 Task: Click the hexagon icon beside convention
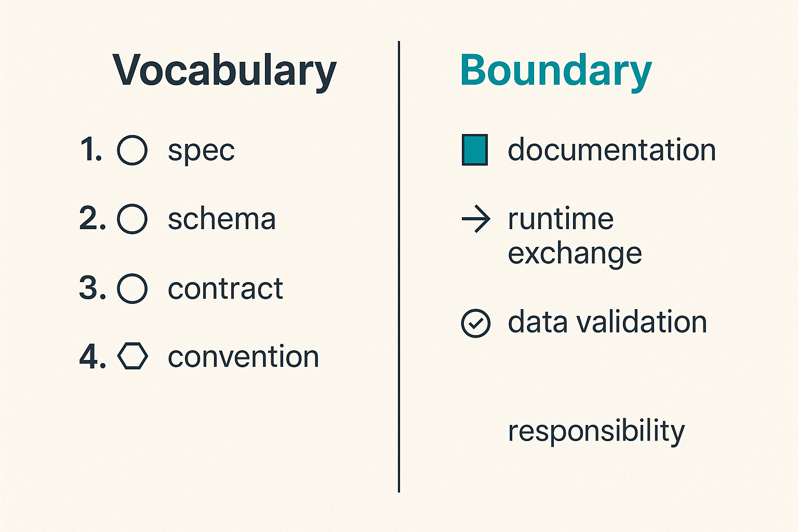point(132,356)
